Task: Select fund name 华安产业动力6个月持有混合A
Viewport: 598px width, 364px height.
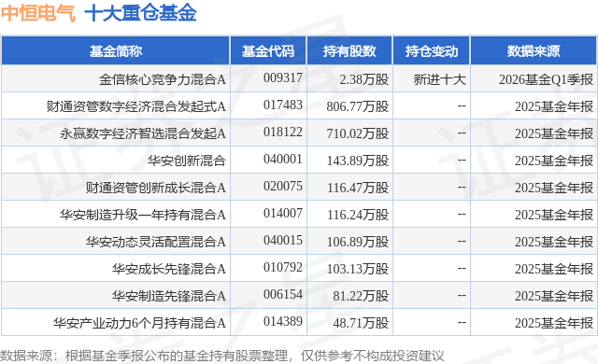Action: coord(139,323)
